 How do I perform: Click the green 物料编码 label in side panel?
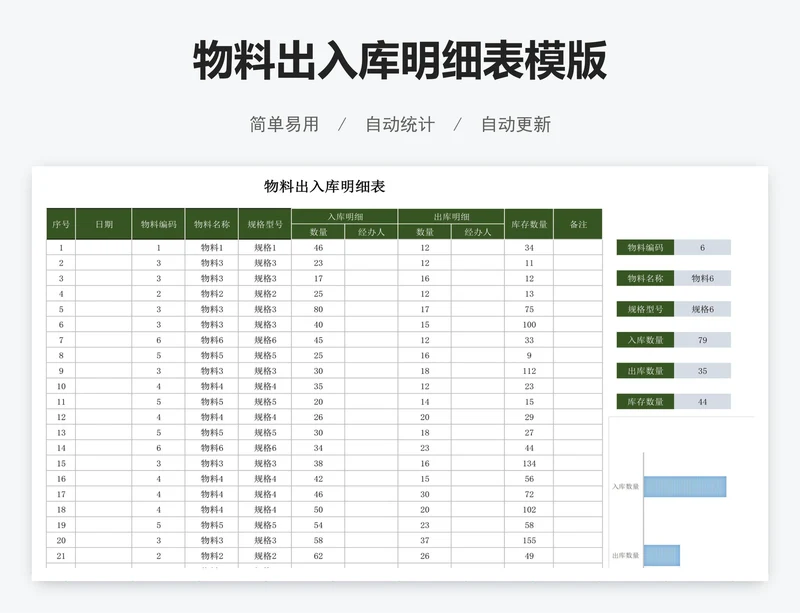[x=645, y=248]
